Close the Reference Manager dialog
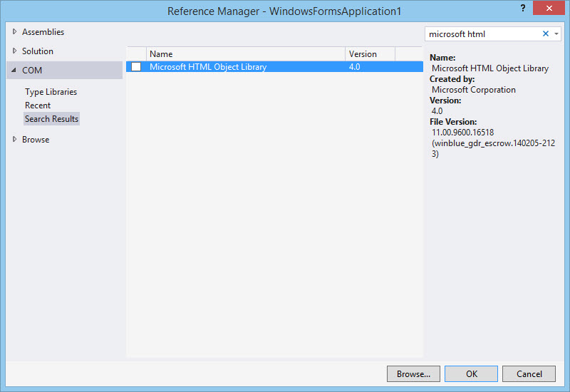The height and width of the screenshot is (392, 570). click(549, 10)
